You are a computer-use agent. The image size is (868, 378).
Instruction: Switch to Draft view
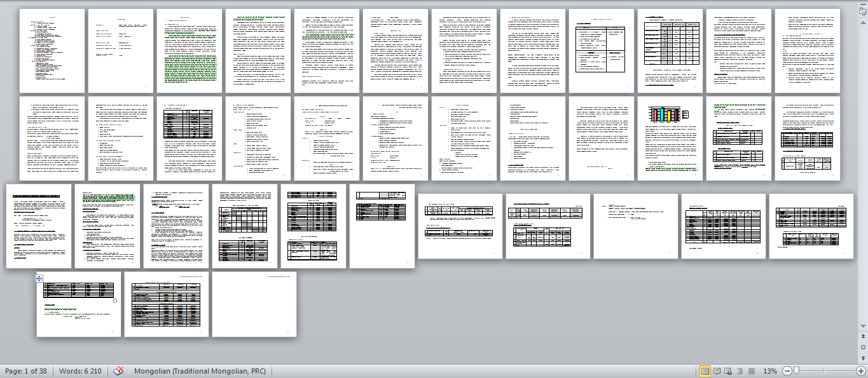(x=752, y=371)
